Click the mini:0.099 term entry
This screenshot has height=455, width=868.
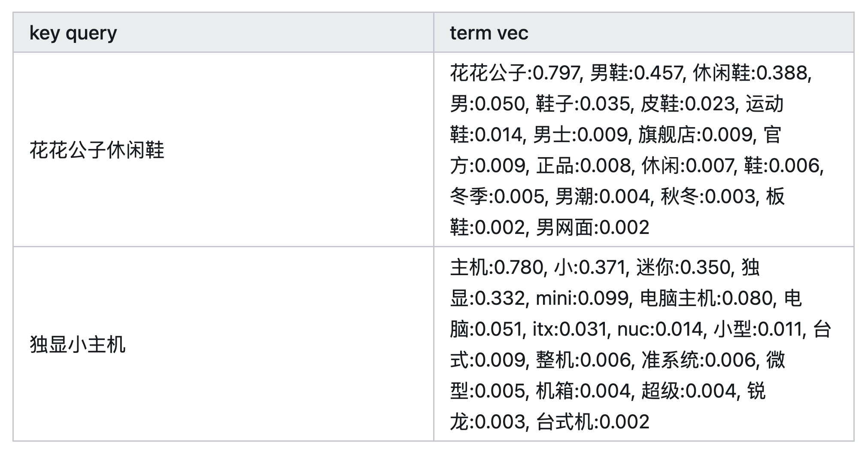(x=583, y=298)
